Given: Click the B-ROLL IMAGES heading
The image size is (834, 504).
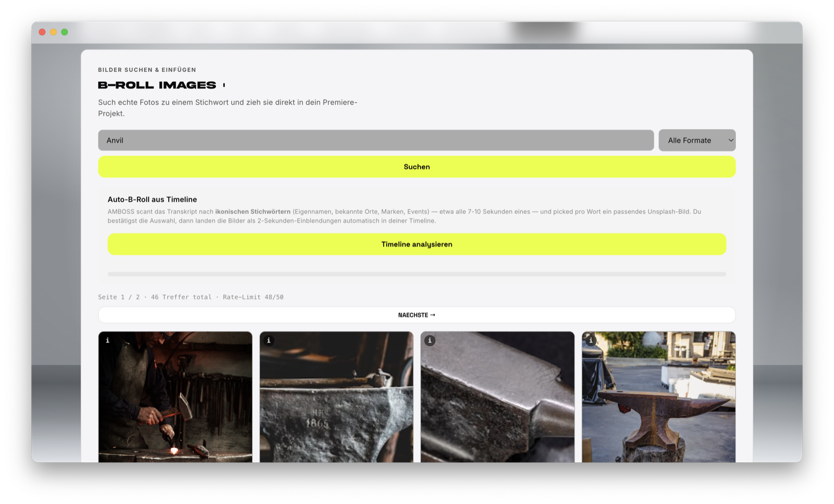Looking at the screenshot, I should tap(157, 85).
